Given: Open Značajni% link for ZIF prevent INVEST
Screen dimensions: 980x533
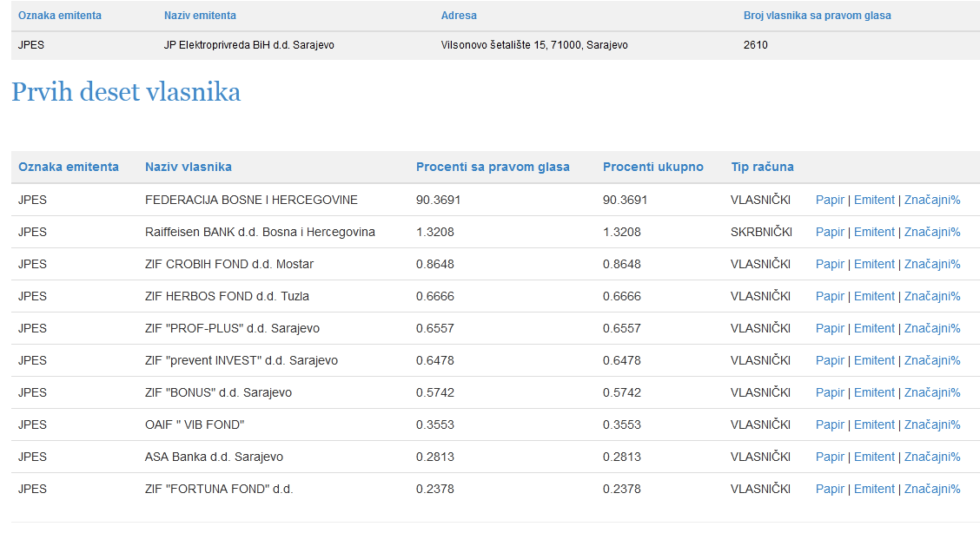Looking at the screenshot, I should pyautogui.click(x=932, y=361).
